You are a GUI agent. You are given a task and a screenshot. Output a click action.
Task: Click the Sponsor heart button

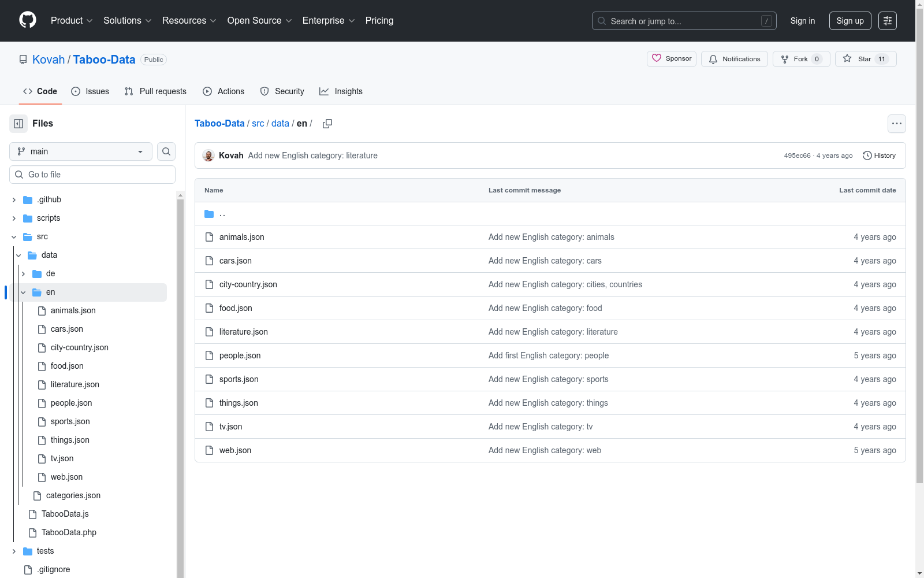672,59
